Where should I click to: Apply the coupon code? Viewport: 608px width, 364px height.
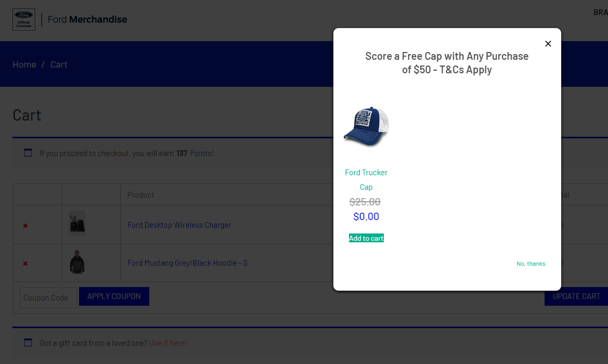tap(114, 296)
